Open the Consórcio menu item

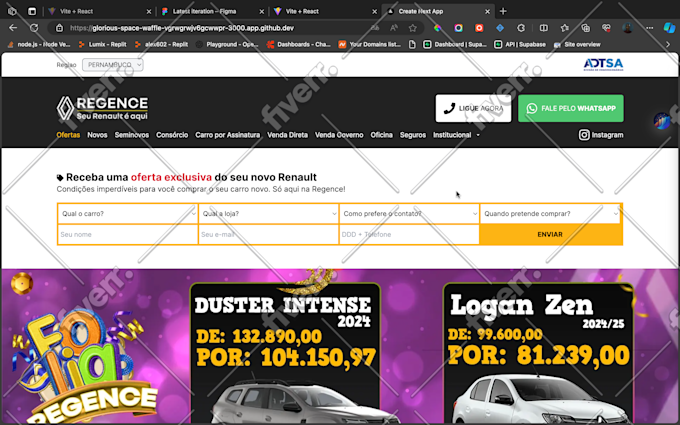pyautogui.click(x=172, y=135)
